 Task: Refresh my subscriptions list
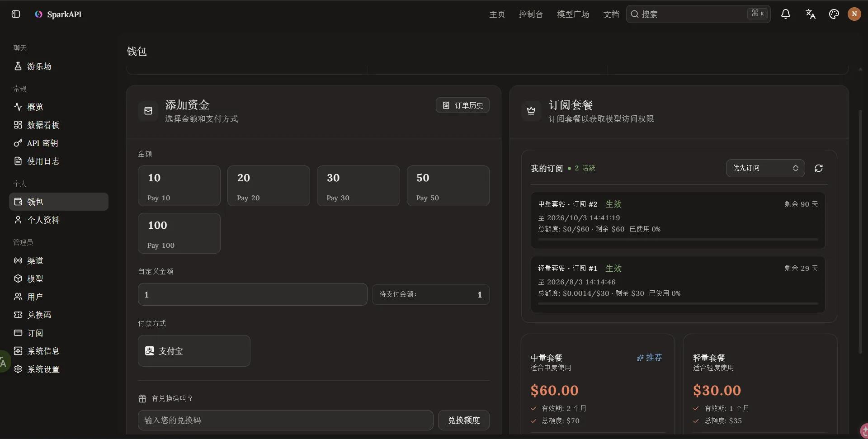tap(819, 168)
